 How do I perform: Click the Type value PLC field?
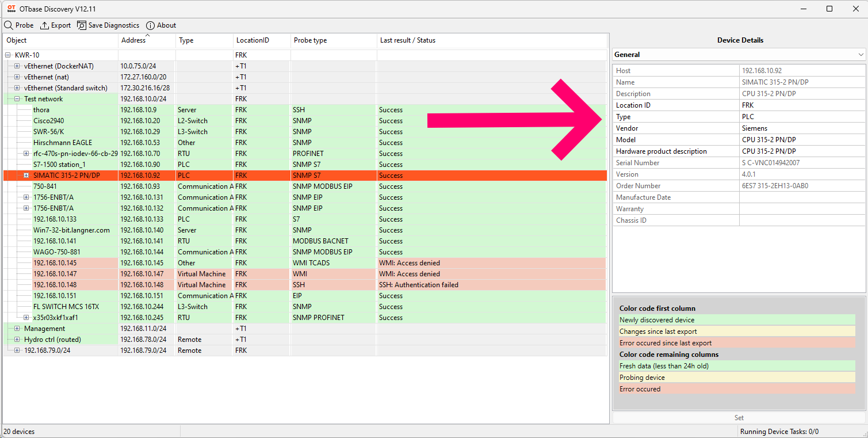tap(802, 117)
